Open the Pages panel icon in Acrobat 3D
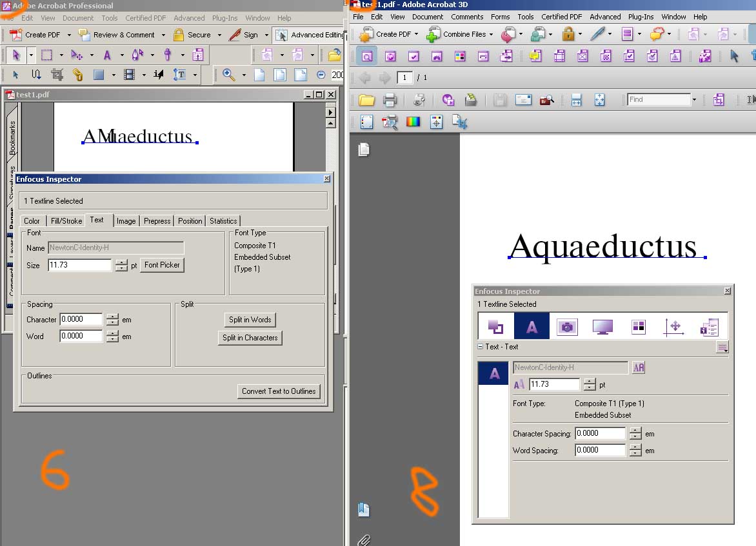 pyautogui.click(x=364, y=150)
